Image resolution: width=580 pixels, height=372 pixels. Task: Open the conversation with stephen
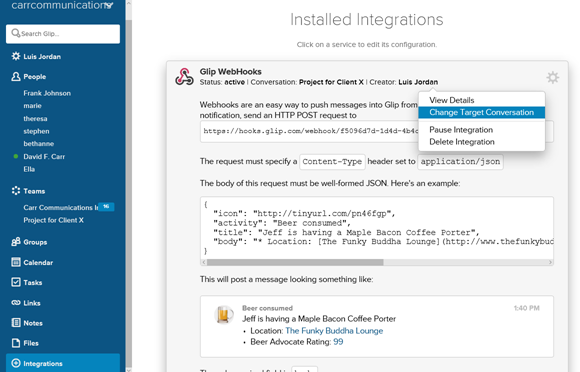[x=36, y=131]
